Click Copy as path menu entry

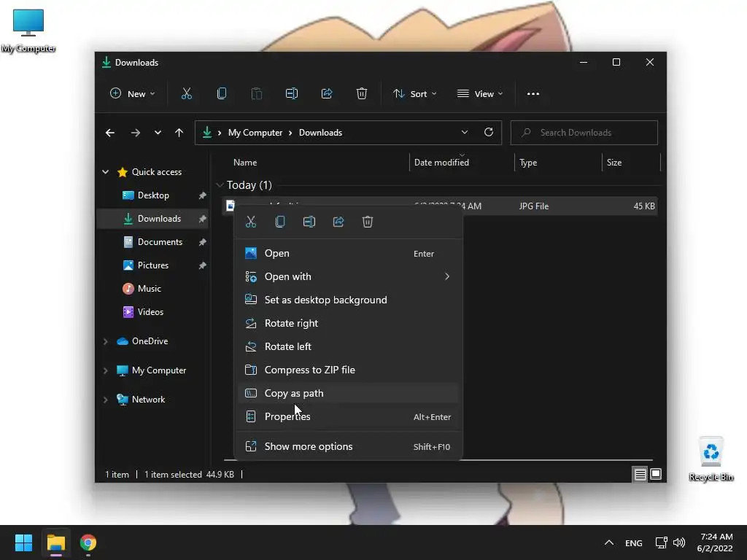[x=348, y=393]
